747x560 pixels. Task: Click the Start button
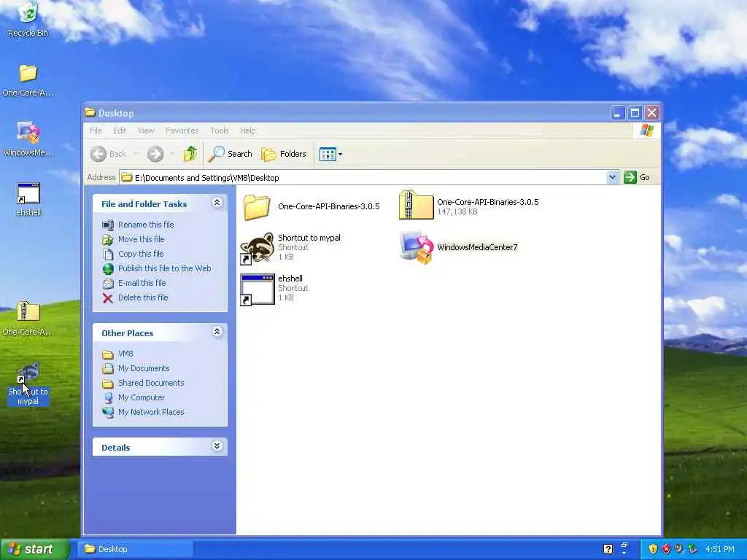[34, 549]
